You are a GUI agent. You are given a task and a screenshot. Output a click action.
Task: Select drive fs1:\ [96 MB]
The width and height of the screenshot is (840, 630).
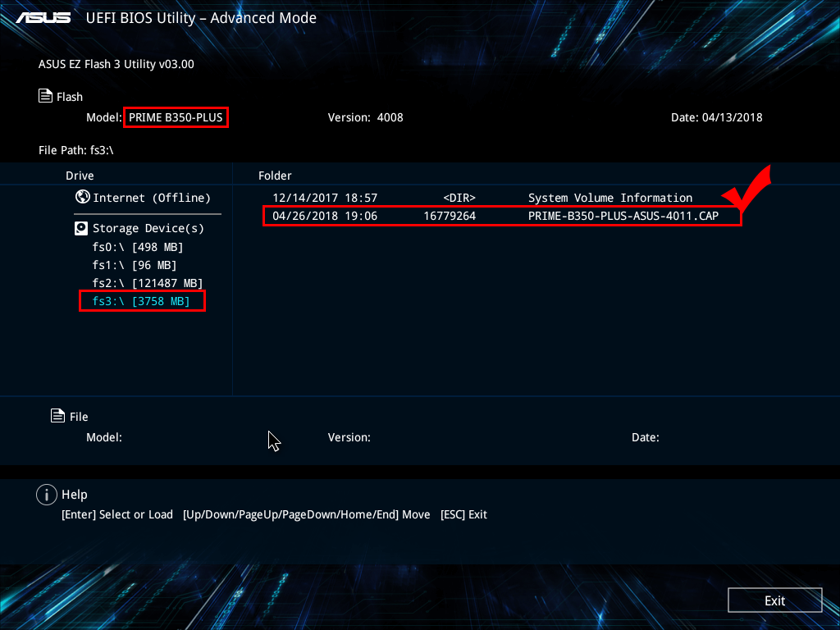coord(135,265)
